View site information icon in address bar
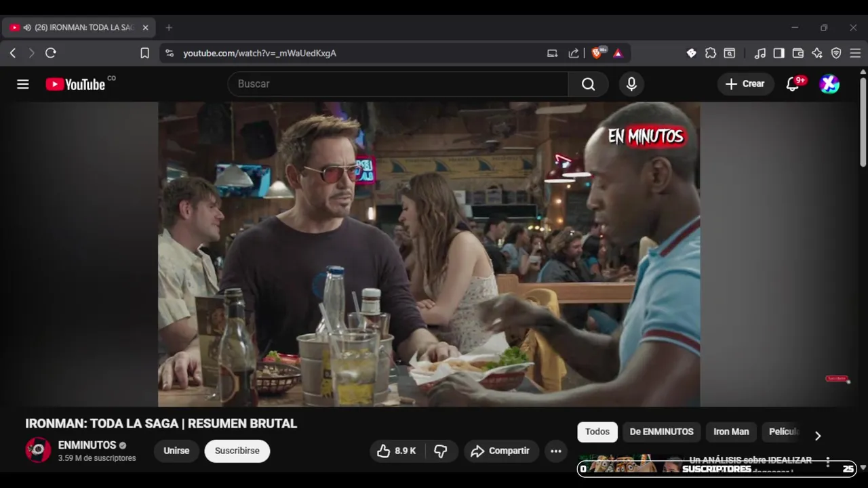 pyautogui.click(x=170, y=53)
